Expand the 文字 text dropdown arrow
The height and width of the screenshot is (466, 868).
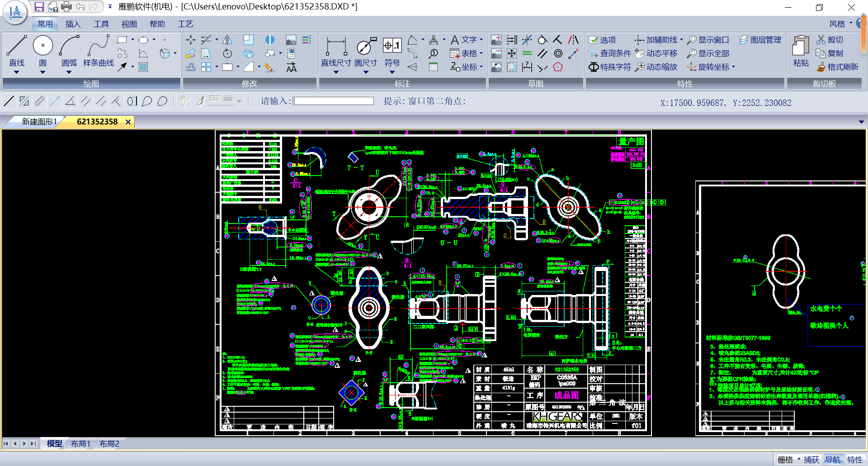coord(481,40)
